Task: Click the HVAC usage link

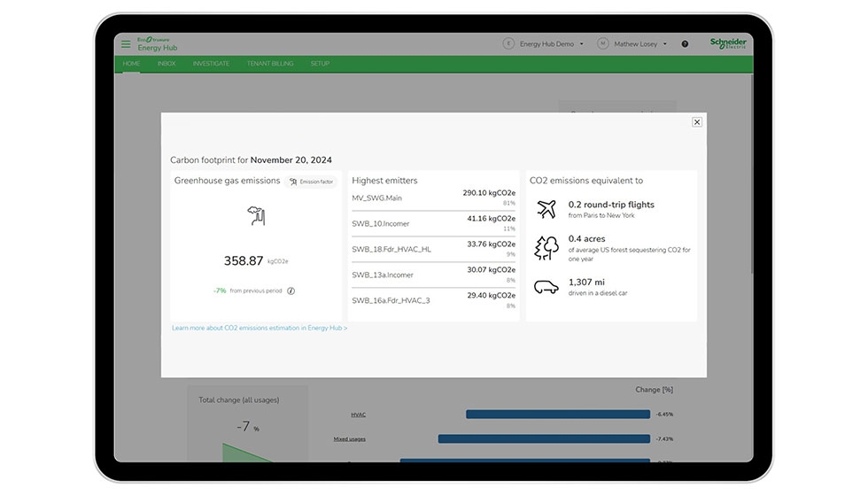Action: [x=358, y=415]
